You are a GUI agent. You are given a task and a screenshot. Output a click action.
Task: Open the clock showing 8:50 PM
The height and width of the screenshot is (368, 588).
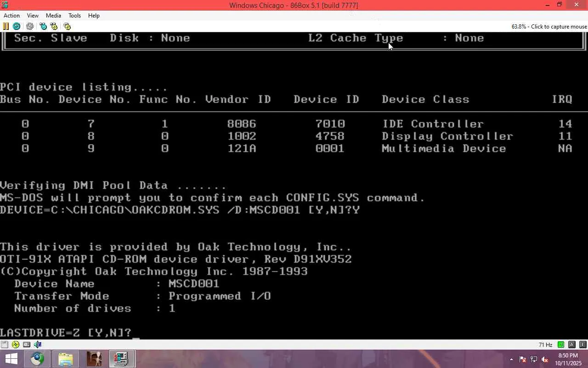click(568, 359)
